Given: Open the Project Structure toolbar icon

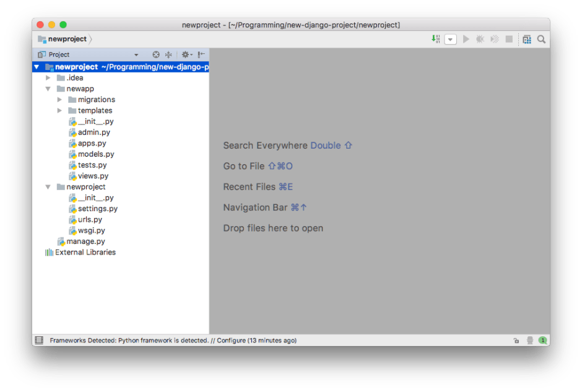Looking at the screenshot, I should pyautogui.click(x=526, y=39).
